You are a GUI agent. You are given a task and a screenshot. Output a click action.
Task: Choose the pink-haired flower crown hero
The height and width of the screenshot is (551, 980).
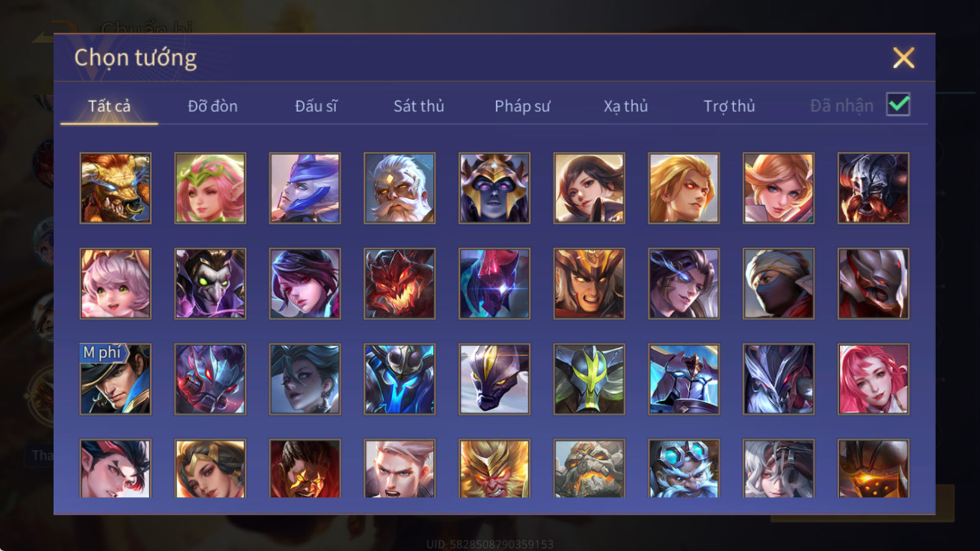pyautogui.click(x=210, y=188)
